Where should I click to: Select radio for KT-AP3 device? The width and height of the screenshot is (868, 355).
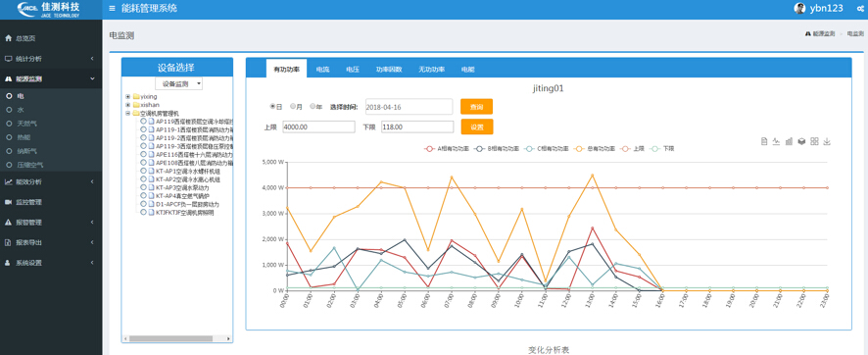(x=143, y=187)
